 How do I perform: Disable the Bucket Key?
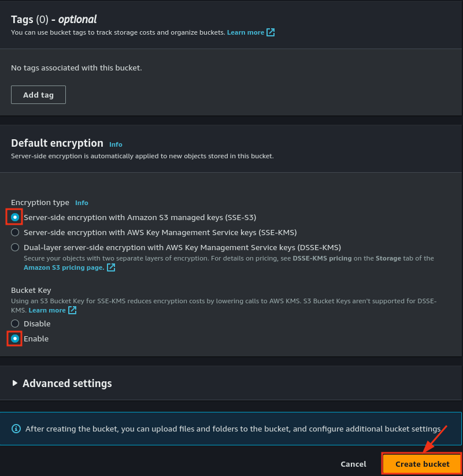[15, 323]
